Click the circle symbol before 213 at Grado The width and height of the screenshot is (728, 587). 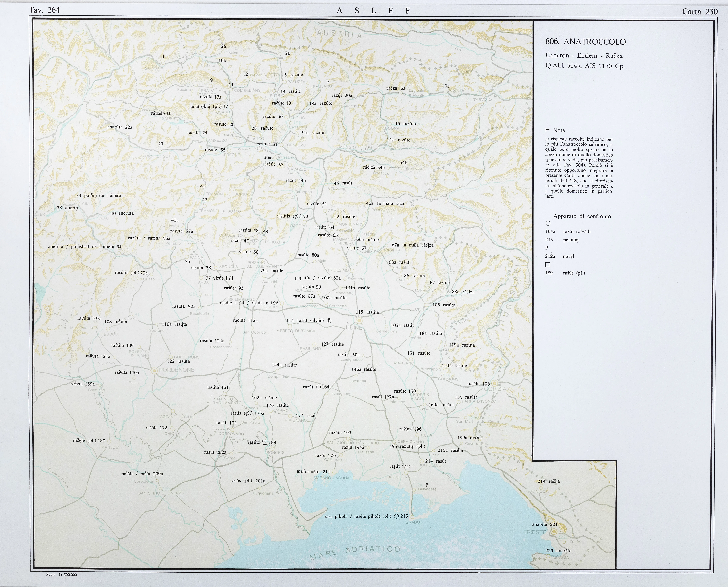point(396,516)
